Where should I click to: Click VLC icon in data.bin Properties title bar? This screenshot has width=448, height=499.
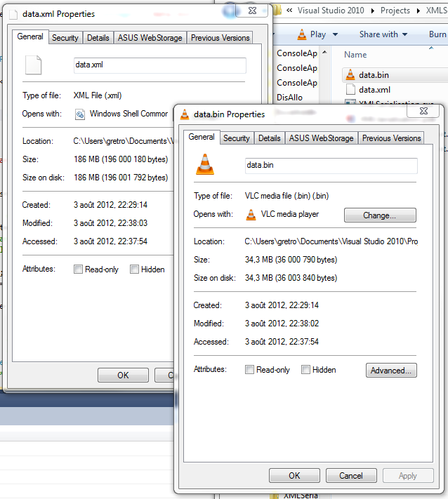coord(185,114)
